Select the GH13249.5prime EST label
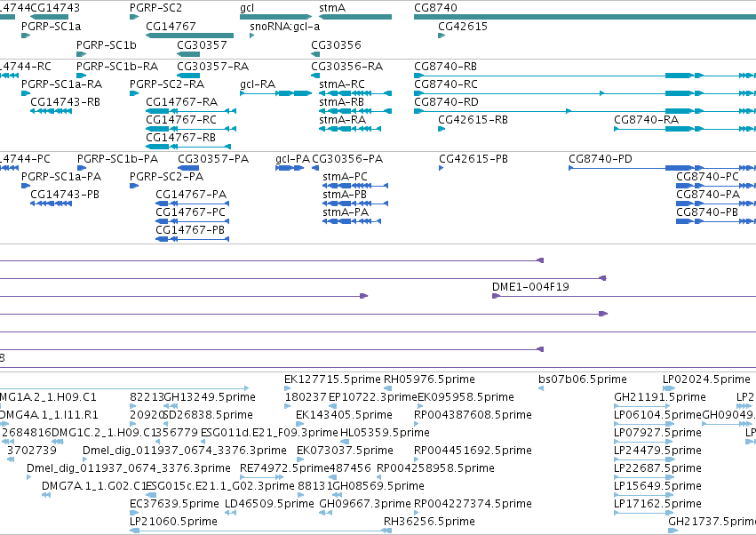 pyautogui.click(x=210, y=397)
